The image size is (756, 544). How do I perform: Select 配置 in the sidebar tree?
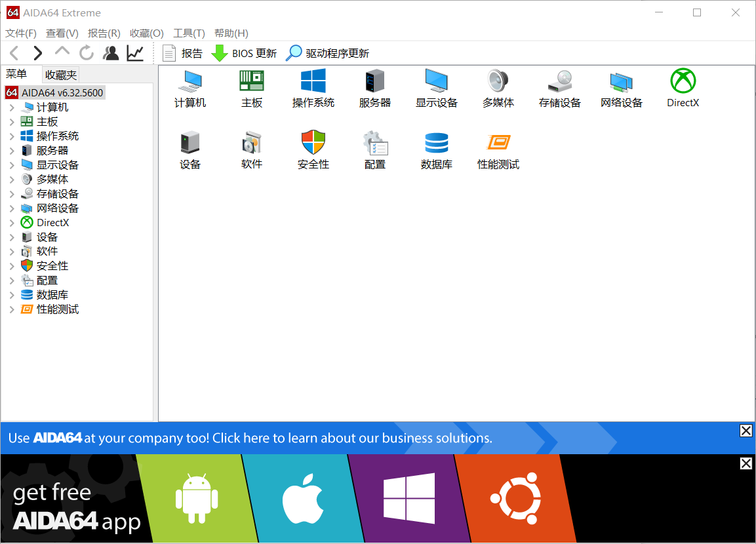click(x=39, y=281)
